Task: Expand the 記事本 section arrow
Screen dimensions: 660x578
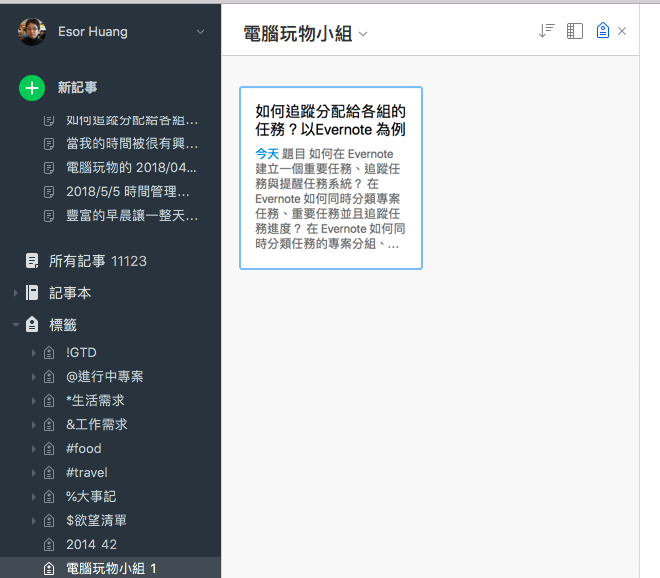Action: click(x=16, y=293)
